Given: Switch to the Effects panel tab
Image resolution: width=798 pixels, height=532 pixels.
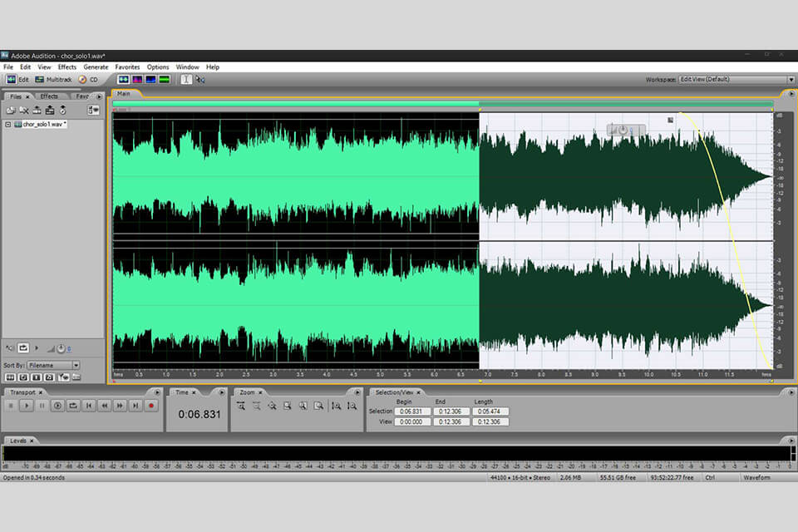Looking at the screenshot, I should tap(49, 96).
